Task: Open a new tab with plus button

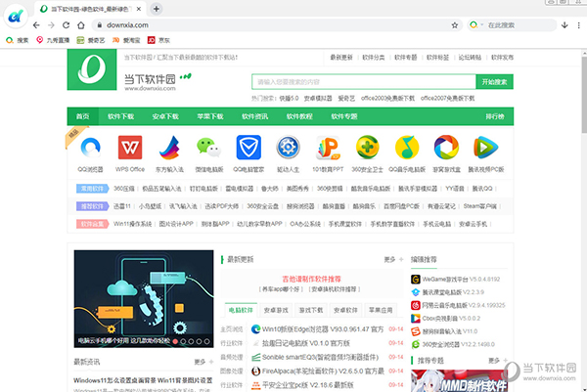Action: (x=157, y=9)
